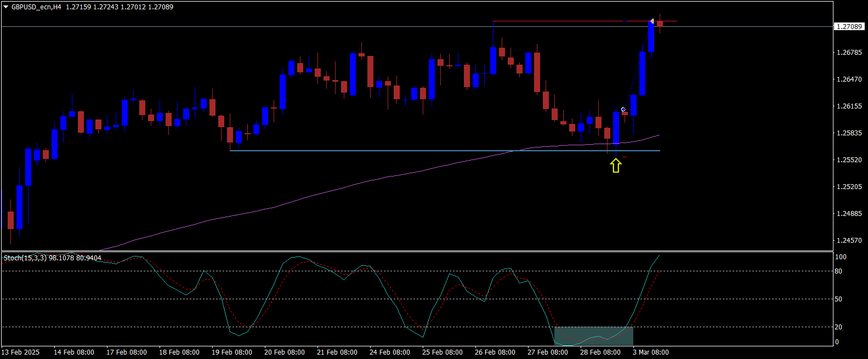Open the chart dropdown triangle beside GBPUSD_ecn,H4
868x359 pixels.
tap(6, 7)
